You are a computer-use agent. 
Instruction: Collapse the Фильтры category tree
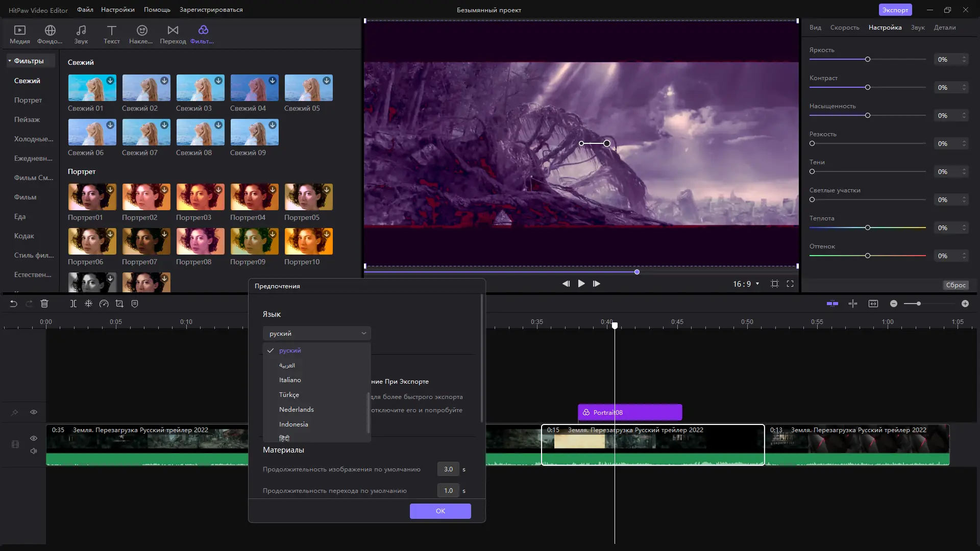(10, 61)
